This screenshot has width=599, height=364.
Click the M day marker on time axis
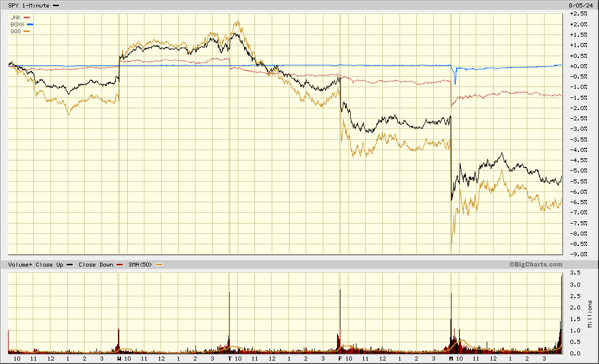(451, 359)
